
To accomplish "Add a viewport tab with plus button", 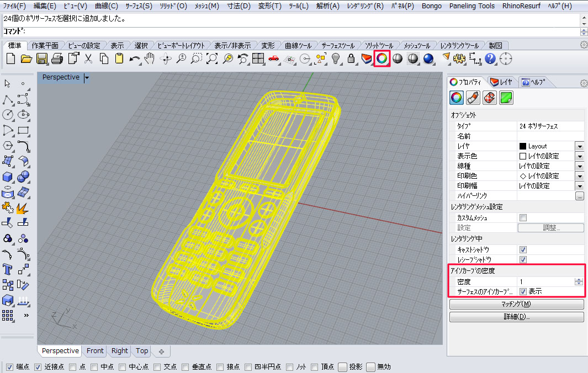I will click(161, 351).
